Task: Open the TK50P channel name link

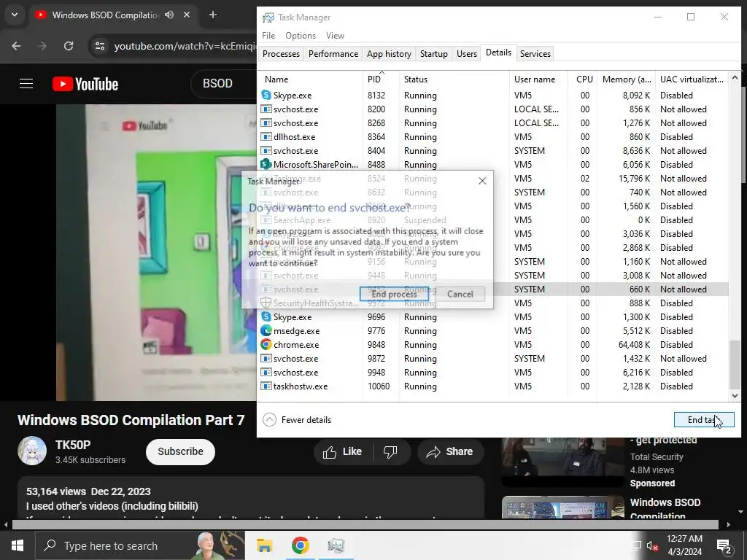Action: point(73,445)
